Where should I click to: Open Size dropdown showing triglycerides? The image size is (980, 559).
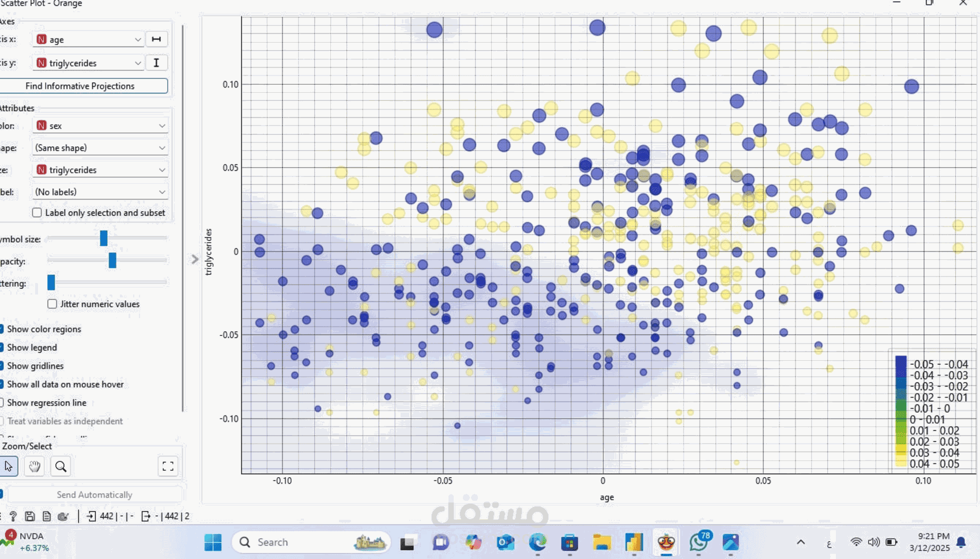100,170
